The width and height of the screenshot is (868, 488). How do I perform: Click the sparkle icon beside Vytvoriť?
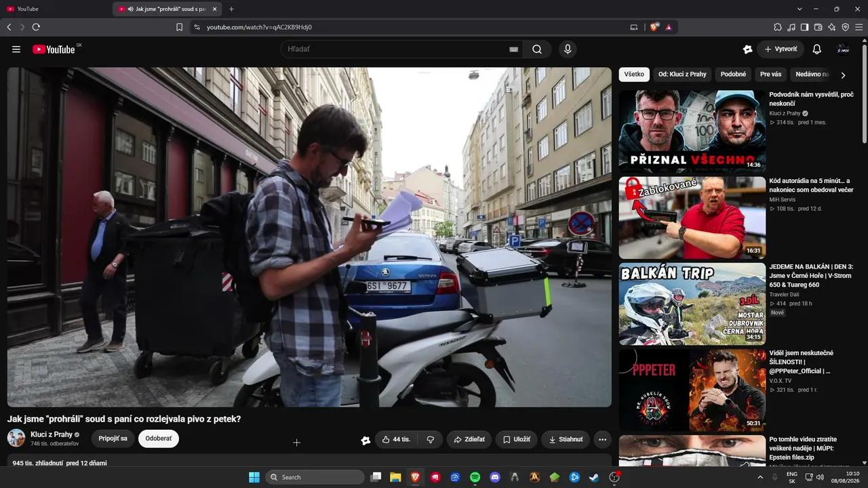[747, 49]
